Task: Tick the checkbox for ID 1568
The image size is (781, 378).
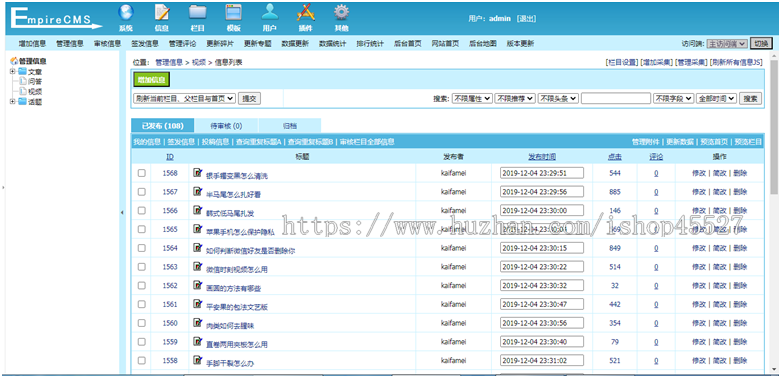Action: pyautogui.click(x=141, y=173)
